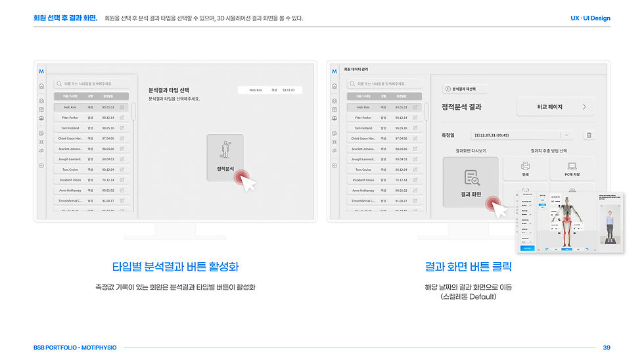
Task: Click the M logo beside 회원 데이터 관리
Action: (334, 72)
